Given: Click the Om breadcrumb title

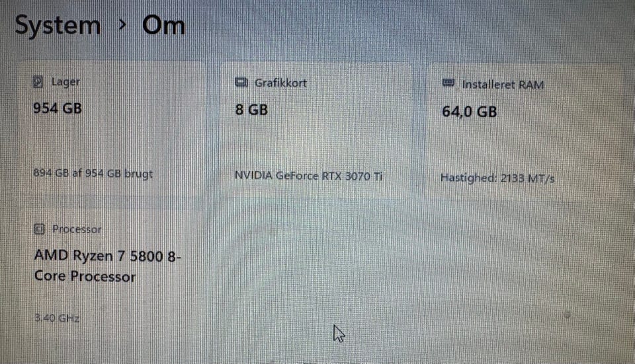Looking at the screenshot, I should click(x=163, y=26).
